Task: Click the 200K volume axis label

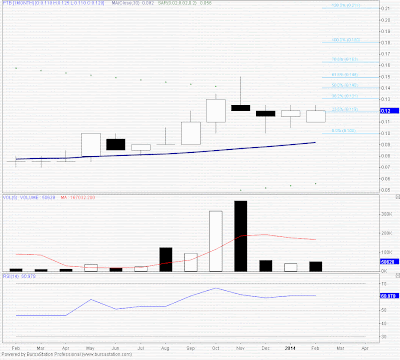Action: point(387,233)
